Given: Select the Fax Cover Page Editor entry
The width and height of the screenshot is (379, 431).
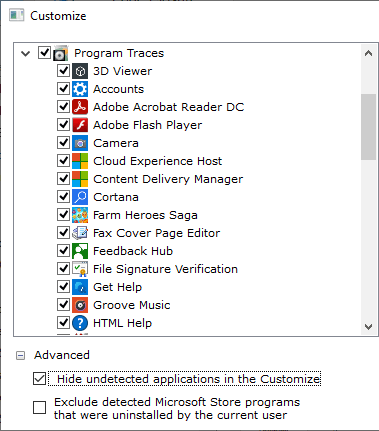Looking at the screenshot, I should click(157, 233).
